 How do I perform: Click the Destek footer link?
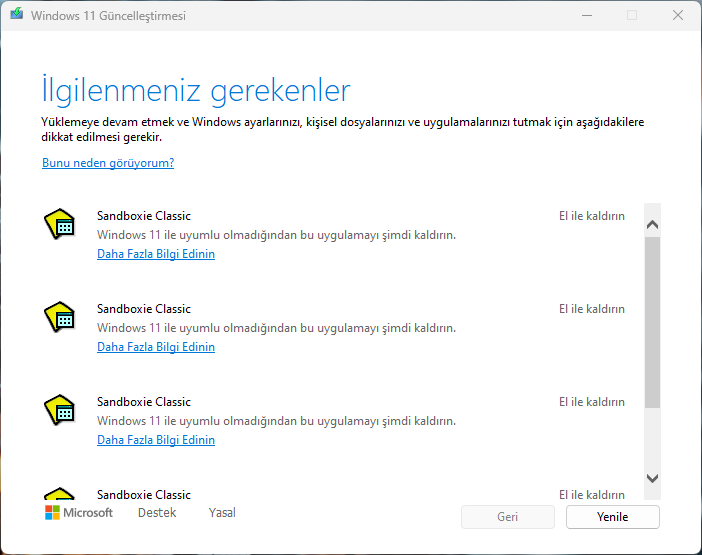[x=157, y=512]
